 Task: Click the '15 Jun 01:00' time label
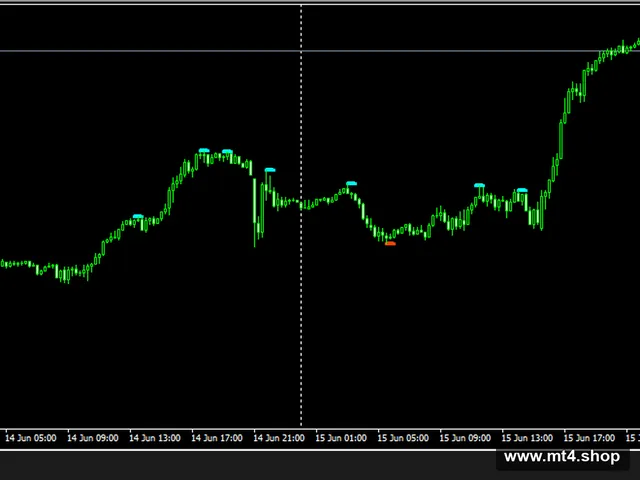point(341,438)
